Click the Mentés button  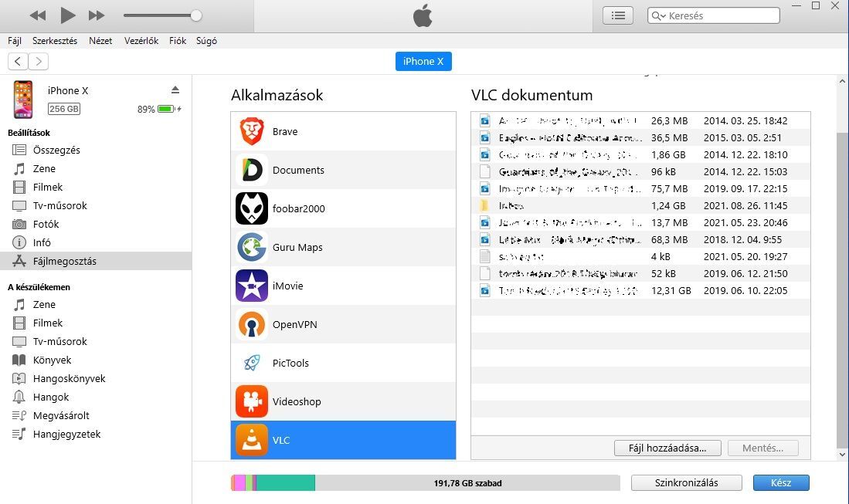tap(763, 448)
